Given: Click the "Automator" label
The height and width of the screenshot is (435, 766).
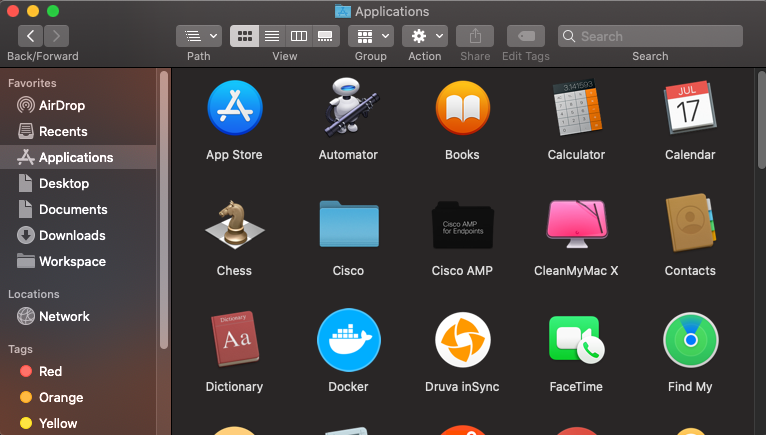Looking at the screenshot, I should coord(348,154).
